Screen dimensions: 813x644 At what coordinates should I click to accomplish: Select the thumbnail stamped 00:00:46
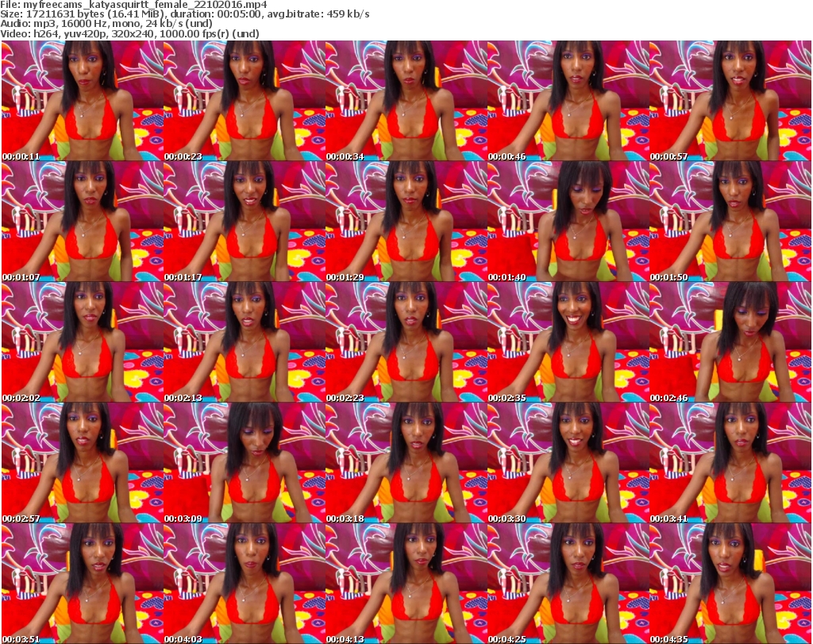568,101
